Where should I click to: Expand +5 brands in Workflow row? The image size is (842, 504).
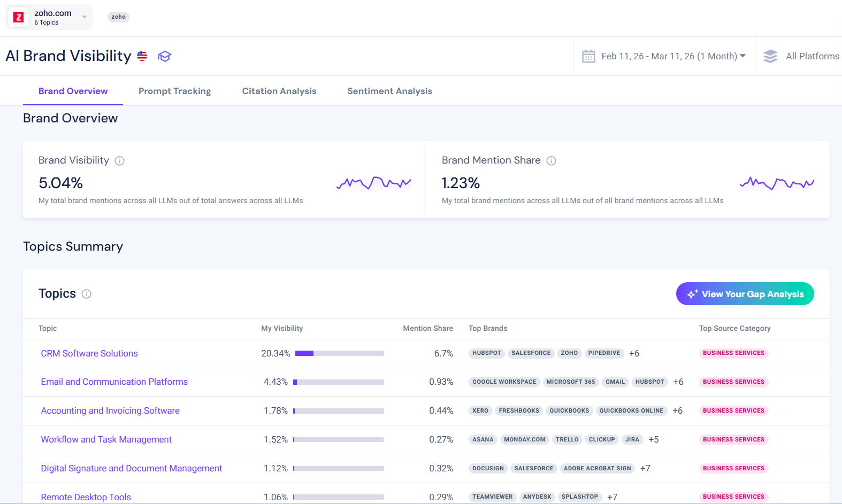tap(654, 439)
